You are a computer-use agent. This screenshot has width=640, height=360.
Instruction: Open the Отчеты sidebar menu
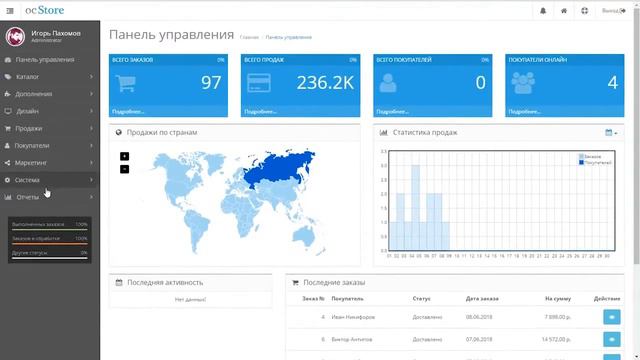click(x=50, y=197)
